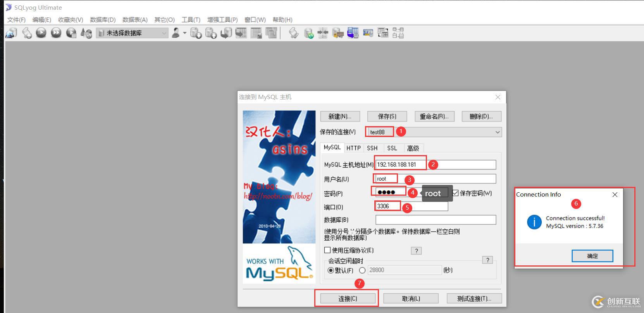Viewport: 644px width, 313px height.
Task: Click the database with down-arrow icon
Action: [196, 33]
